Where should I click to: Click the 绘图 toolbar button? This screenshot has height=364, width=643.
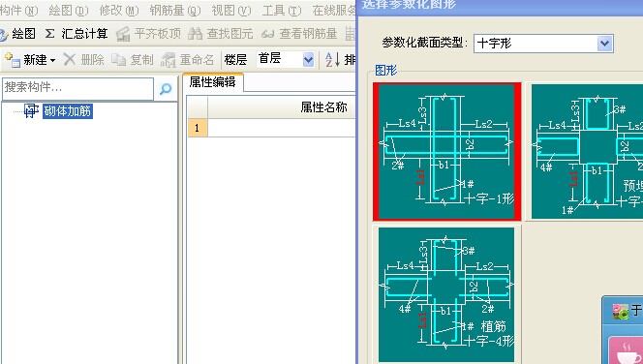(x=18, y=34)
